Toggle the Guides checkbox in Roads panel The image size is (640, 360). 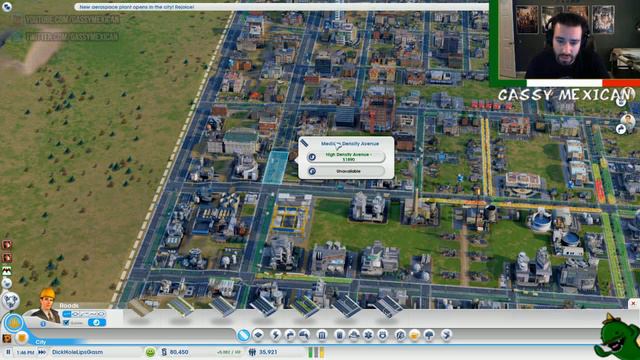pos(67,322)
